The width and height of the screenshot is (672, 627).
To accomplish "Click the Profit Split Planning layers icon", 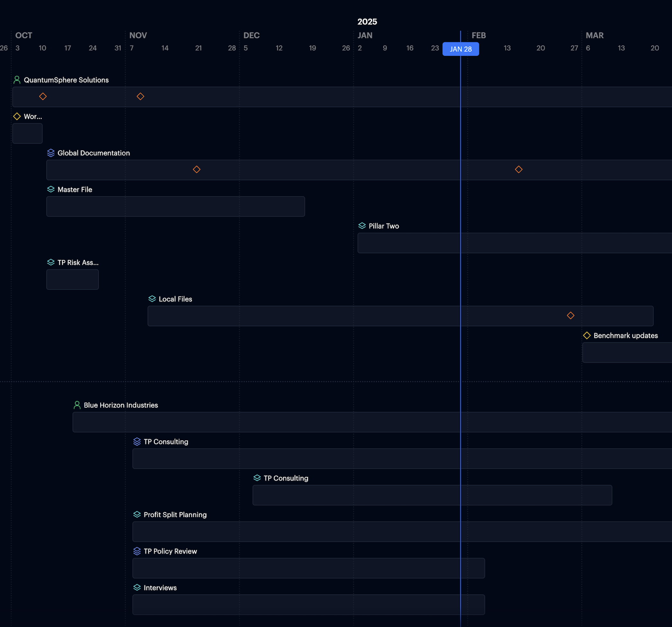I will click(137, 515).
